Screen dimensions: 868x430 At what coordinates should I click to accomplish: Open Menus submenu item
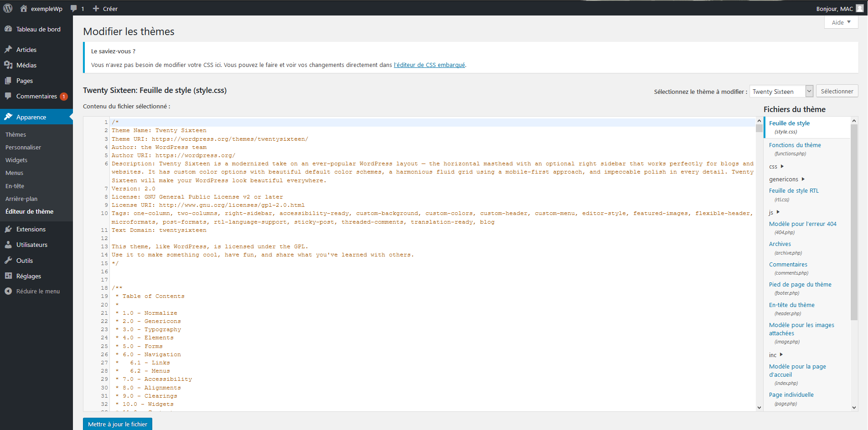pos(14,173)
